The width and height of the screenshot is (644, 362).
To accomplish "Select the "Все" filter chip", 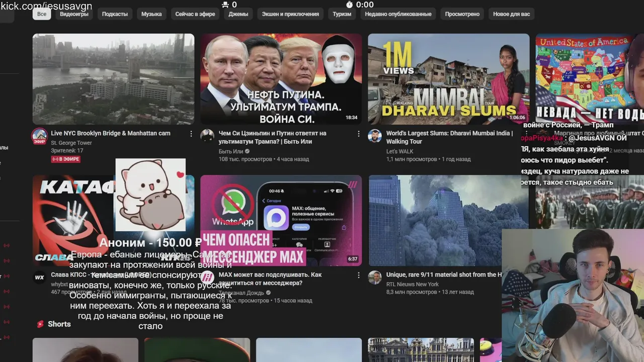I will tap(42, 14).
